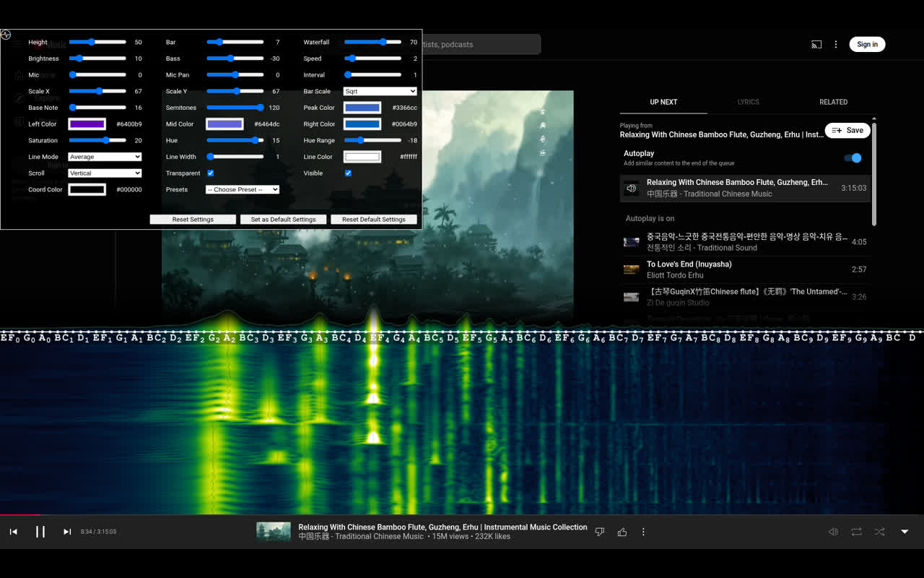924x578 pixels.
Task: Switch to the LYRICS tab
Action: tap(748, 102)
